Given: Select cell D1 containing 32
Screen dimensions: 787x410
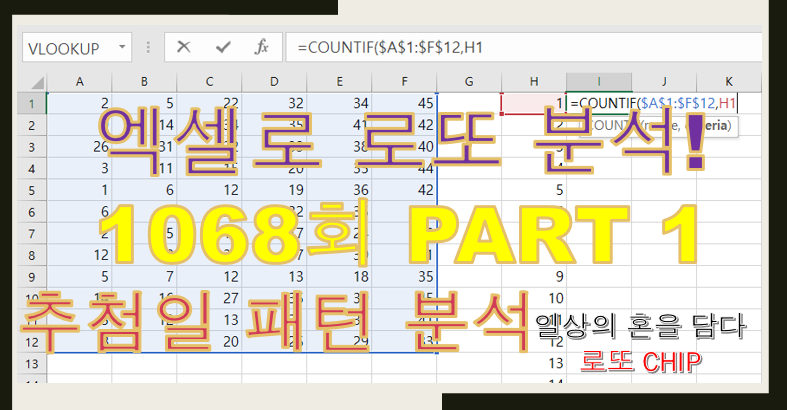Looking at the screenshot, I should 274,103.
